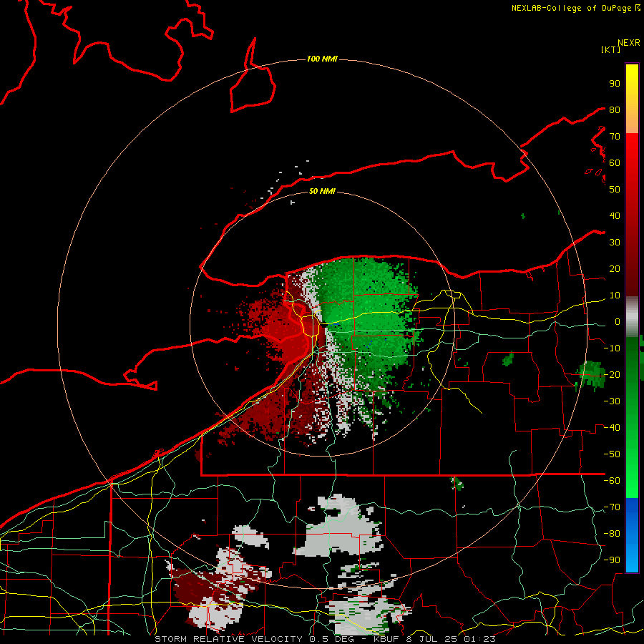Click the 0 value on the velocity scale
This screenshot has height=644, width=644.
click(618, 321)
